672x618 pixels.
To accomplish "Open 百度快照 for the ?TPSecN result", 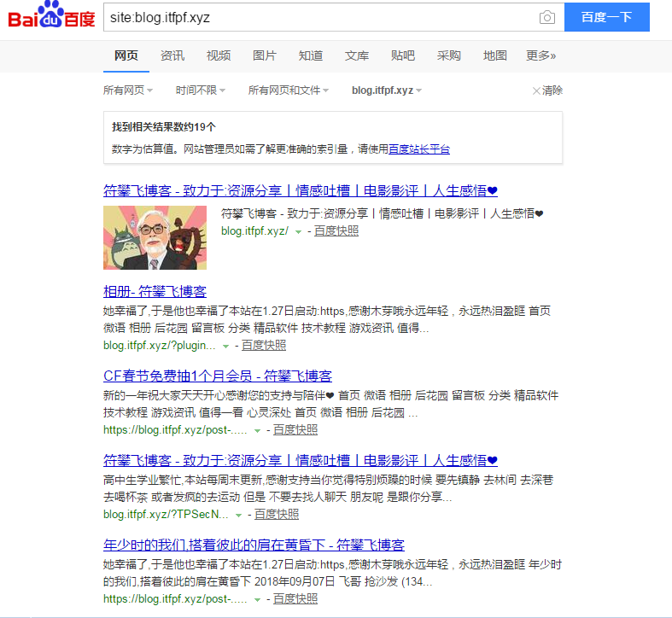I will pos(277,514).
